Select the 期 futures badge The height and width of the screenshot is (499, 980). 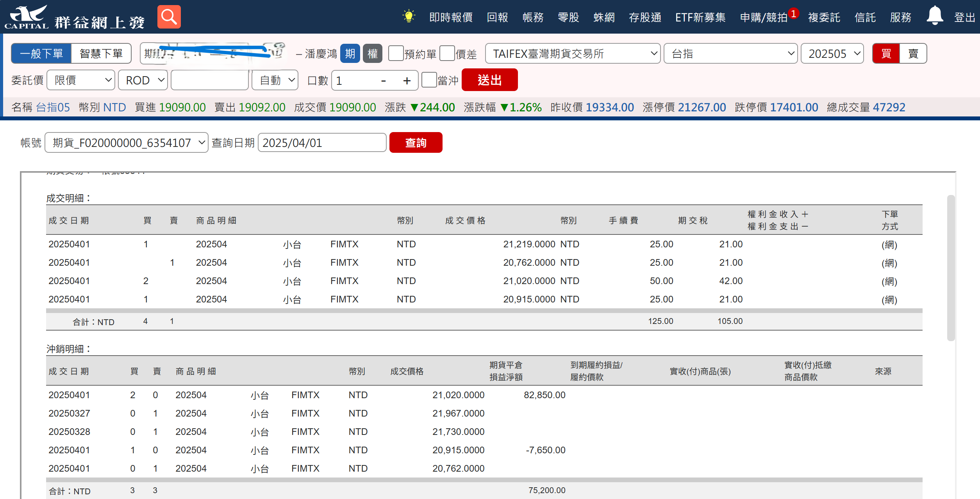tap(350, 54)
